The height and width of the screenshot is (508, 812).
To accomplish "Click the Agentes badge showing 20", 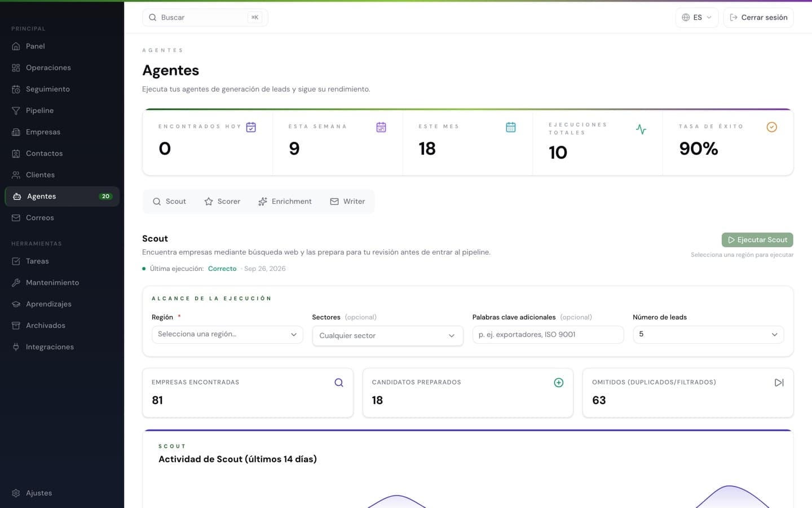I will click(x=105, y=196).
